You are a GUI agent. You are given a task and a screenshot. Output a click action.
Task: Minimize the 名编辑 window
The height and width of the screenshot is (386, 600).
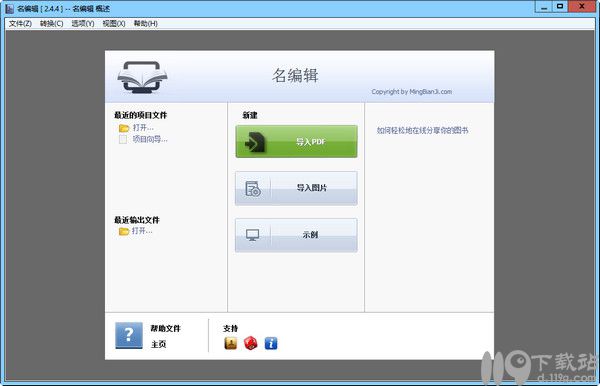(x=543, y=7)
